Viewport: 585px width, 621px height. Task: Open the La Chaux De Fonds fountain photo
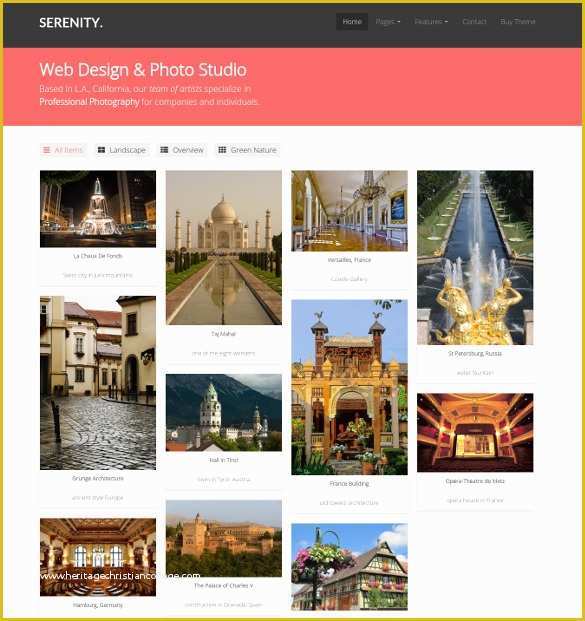98,209
